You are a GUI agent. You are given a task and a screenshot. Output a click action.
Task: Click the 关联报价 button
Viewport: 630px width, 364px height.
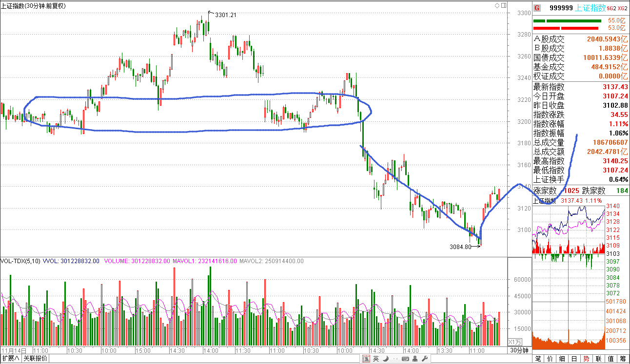pyautogui.click(x=35, y=359)
